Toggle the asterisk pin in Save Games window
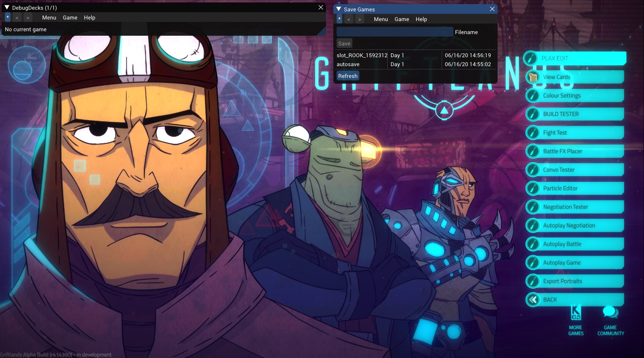Image resolution: width=644 pixels, height=358 pixels. click(x=339, y=19)
